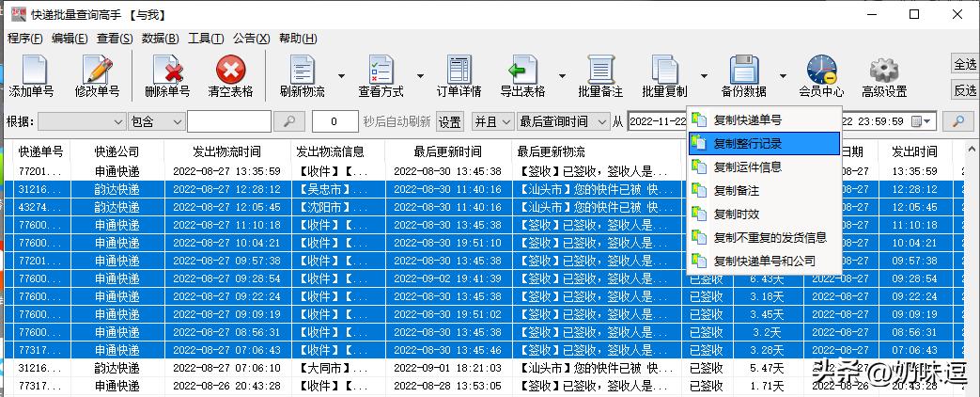Open the 工具(T) menu
The height and width of the screenshot is (397, 980).
click(206, 39)
